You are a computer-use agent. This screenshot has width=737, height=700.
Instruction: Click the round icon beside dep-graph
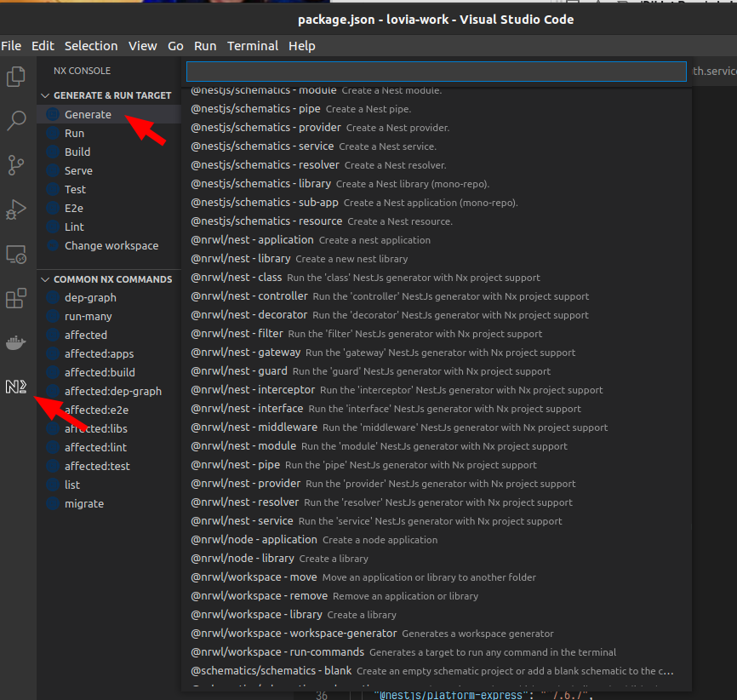[53, 297]
